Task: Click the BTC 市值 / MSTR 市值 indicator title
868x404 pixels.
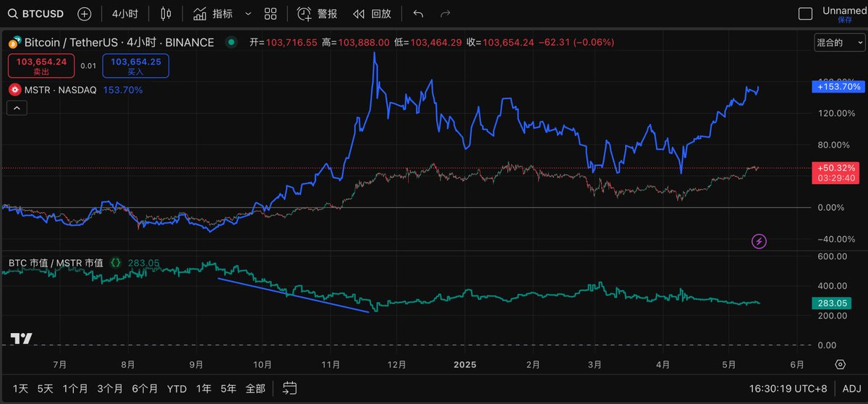Action: (x=56, y=262)
